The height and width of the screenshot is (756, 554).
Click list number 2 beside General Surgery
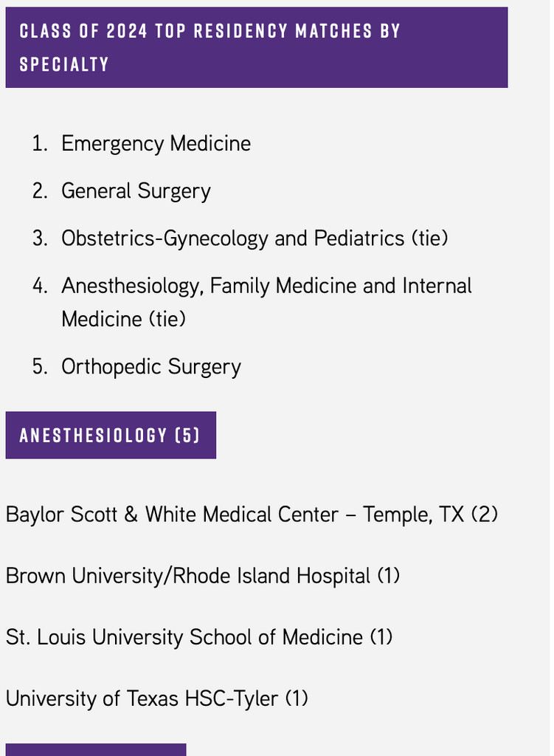point(40,191)
